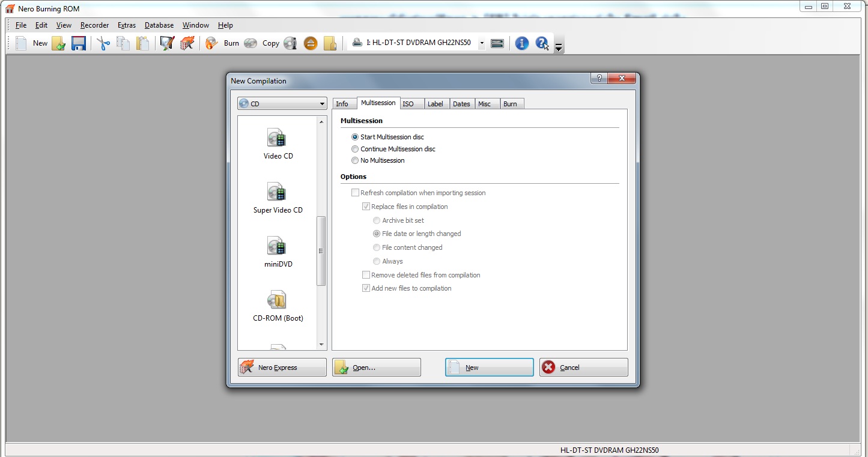Toggle Add new files to compilation
The image size is (868, 457).
407,288
